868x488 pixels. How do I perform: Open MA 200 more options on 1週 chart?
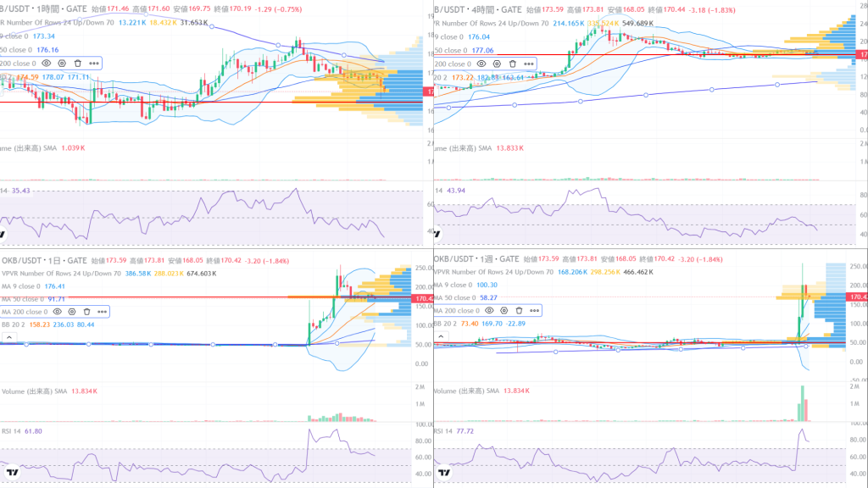click(x=534, y=310)
